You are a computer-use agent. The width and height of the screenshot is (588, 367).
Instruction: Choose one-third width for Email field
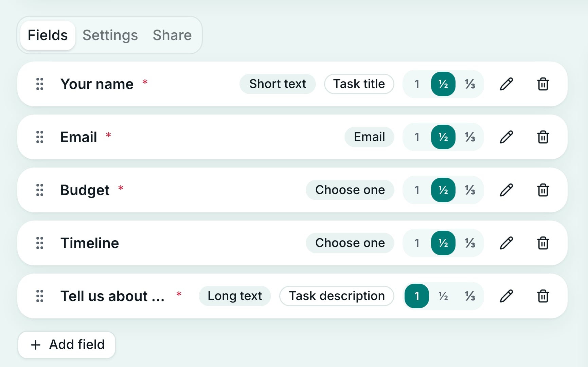(x=470, y=137)
